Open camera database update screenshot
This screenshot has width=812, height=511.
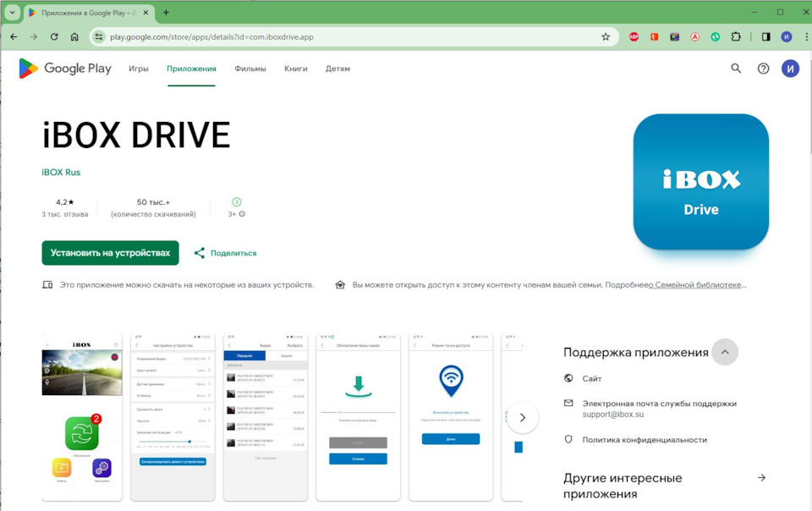(x=358, y=417)
